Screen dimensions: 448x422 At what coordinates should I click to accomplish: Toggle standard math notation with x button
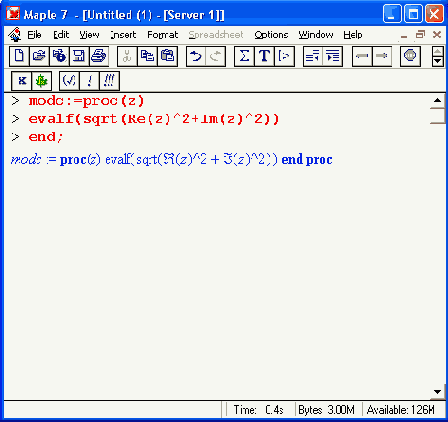click(x=22, y=81)
